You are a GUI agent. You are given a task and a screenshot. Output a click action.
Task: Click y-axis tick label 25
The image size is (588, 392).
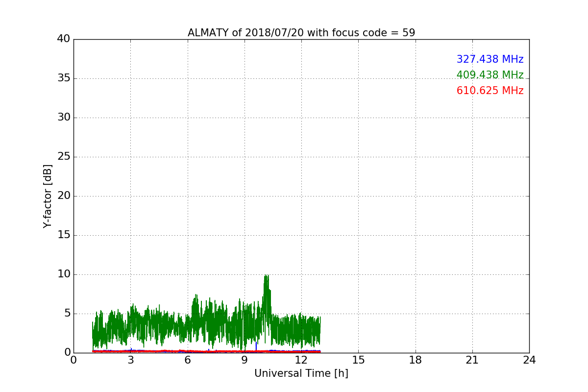point(64,157)
